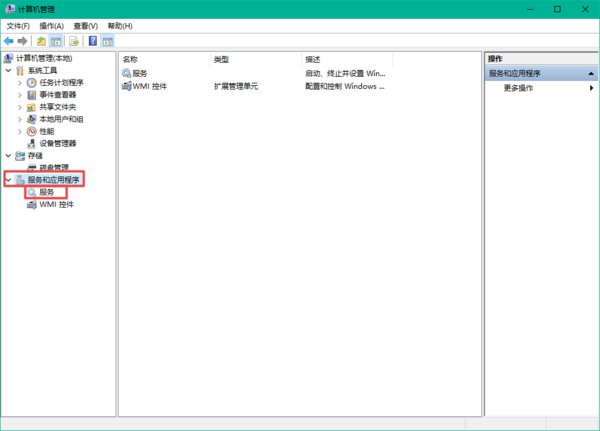
Task: Open the 操作(A) menu
Action: pos(51,25)
